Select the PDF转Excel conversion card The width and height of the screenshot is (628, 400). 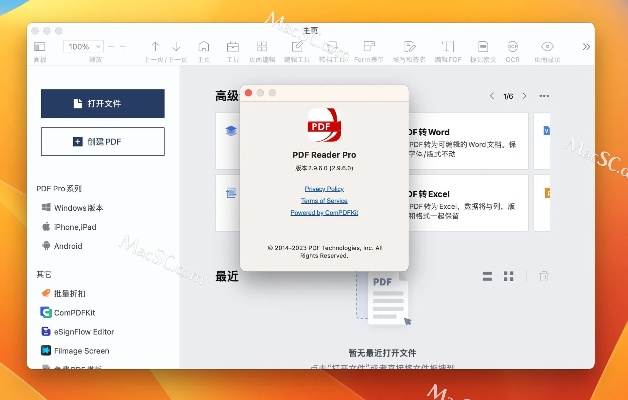click(465, 203)
